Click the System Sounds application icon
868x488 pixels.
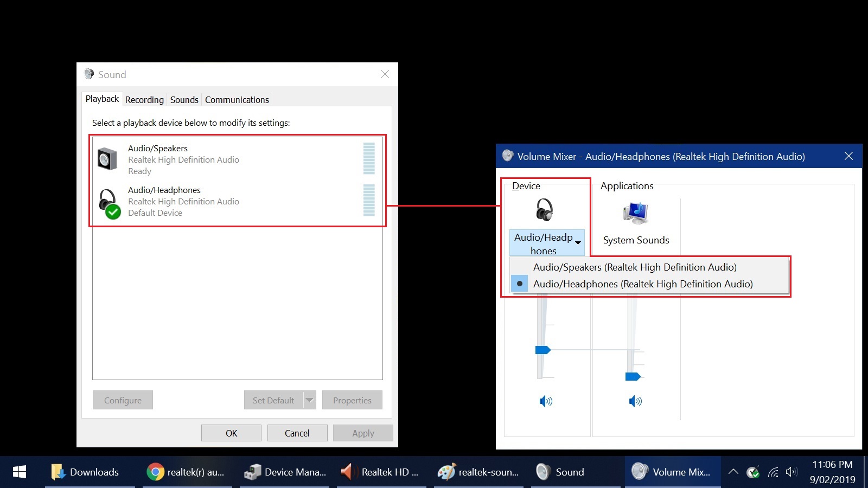click(636, 213)
